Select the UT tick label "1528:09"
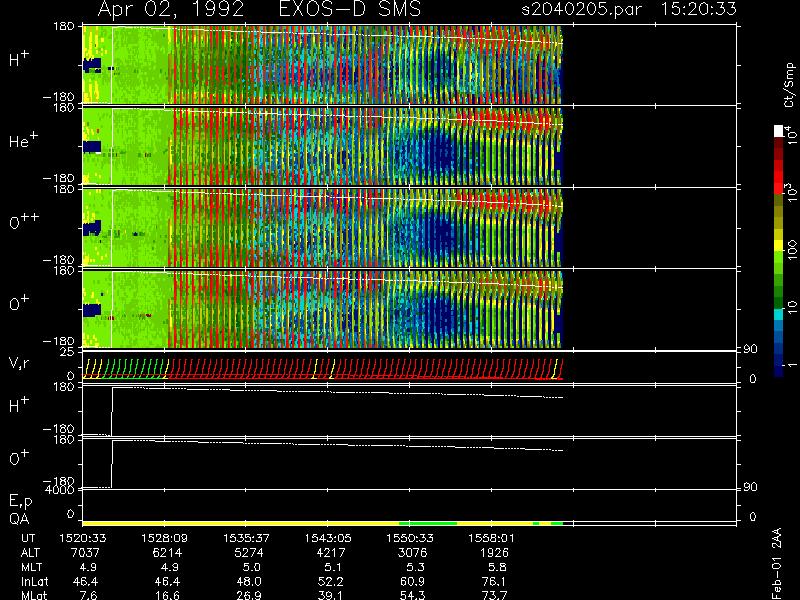The width and height of the screenshot is (800, 600). point(164,538)
